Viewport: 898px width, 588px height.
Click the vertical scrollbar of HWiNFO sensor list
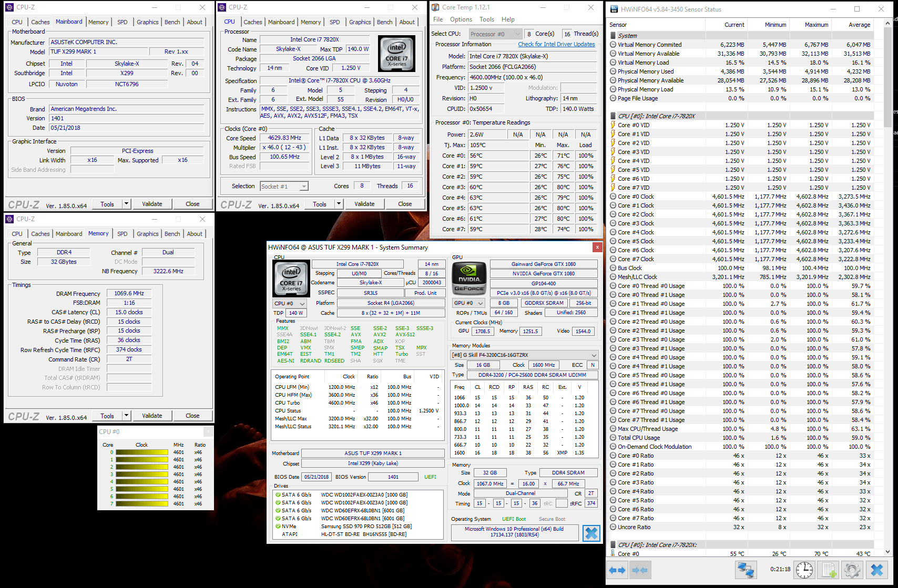(x=888, y=287)
